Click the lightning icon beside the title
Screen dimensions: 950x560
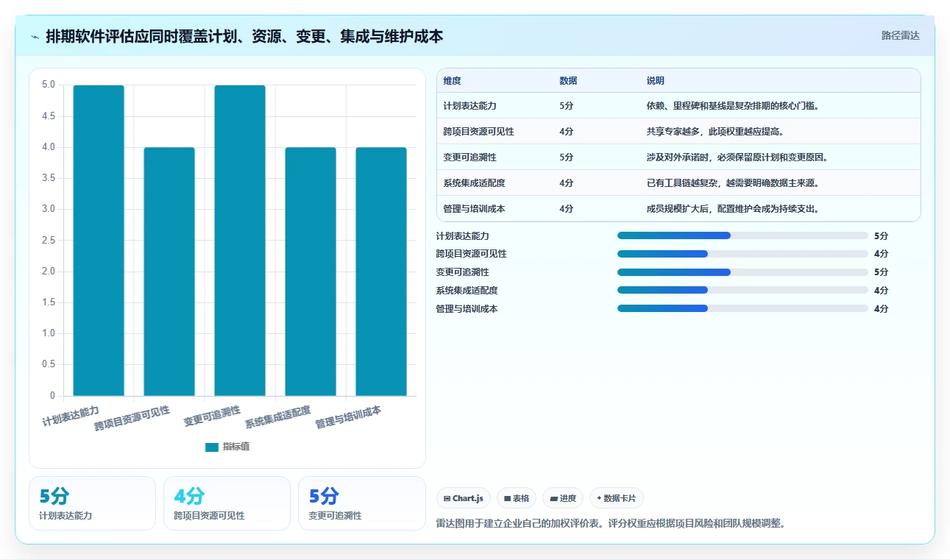click(x=35, y=37)
